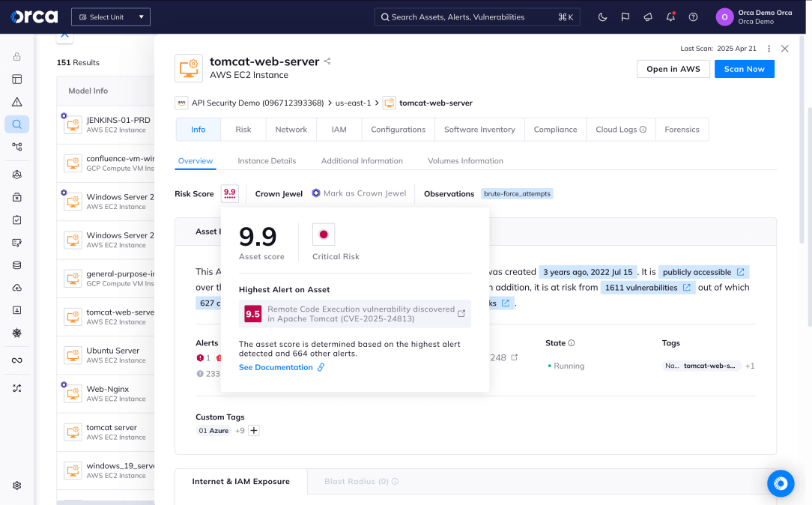Click the Scan Now button

744,69
